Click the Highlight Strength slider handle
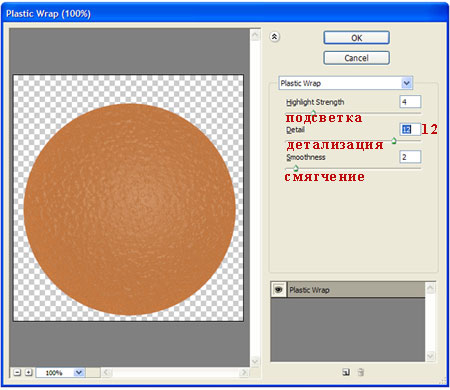 coord(313,113)
